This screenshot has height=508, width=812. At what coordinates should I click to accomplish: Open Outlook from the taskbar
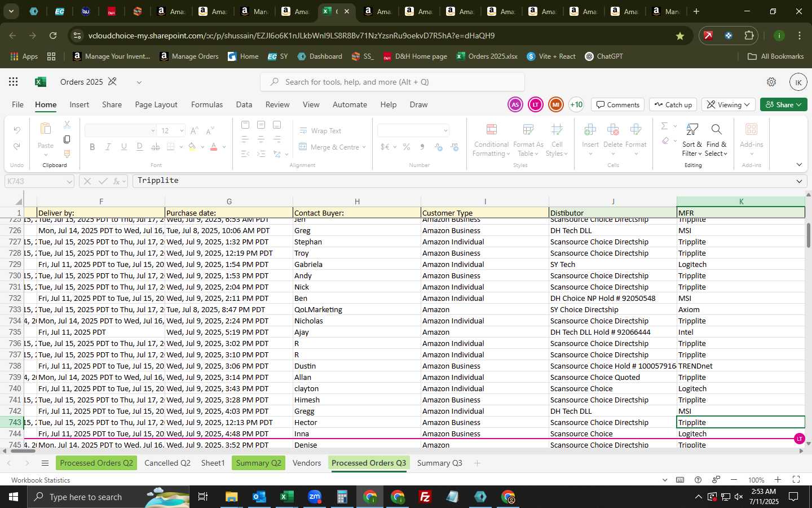pyautogui.click(x=259, y=497)
